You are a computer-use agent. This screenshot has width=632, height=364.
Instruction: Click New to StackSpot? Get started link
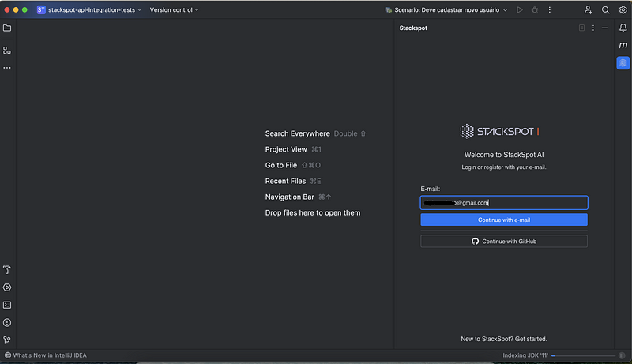click(x=504, y=339)
